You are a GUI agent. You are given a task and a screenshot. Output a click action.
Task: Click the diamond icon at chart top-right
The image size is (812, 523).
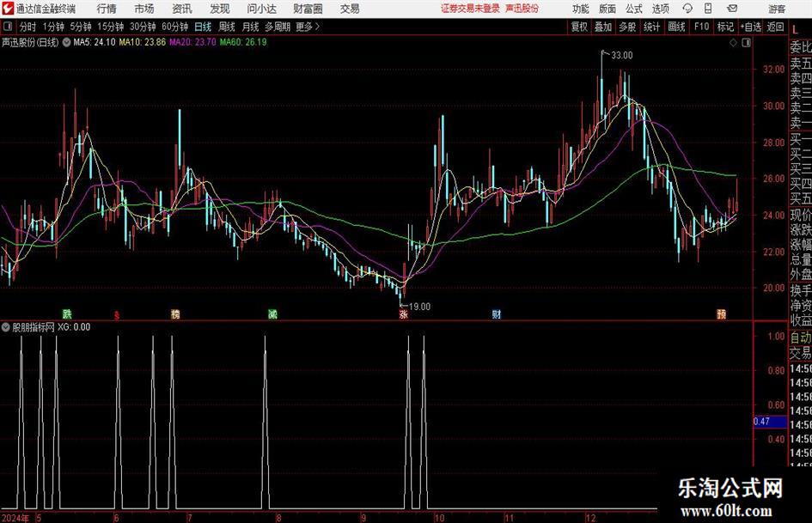tap(733, 43)
